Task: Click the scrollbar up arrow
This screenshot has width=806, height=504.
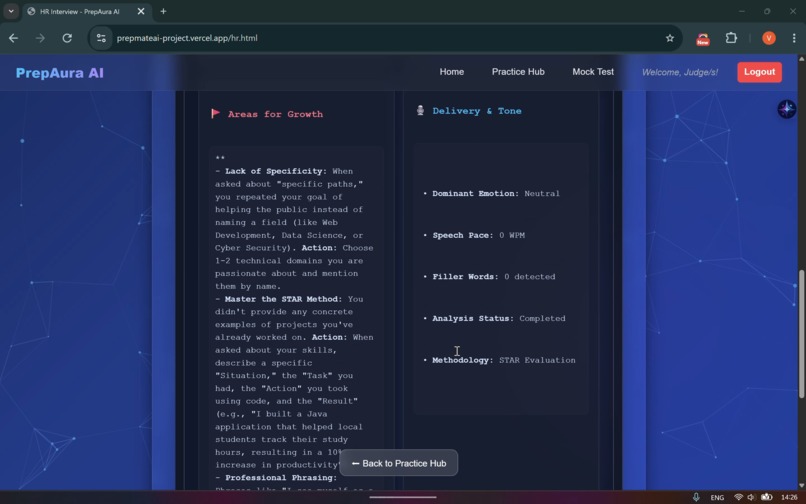Action: click(801, 59)
